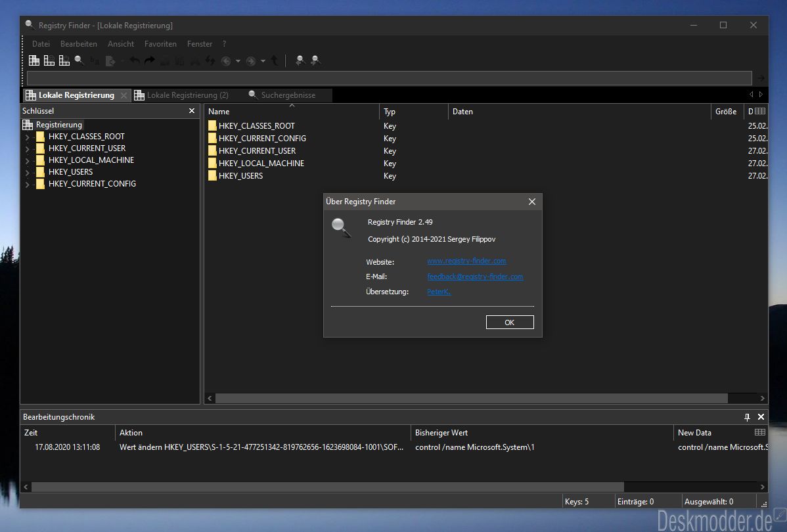Click the Find Previous magnifier icon
This screenshot has width=787, height=532.
tap(300, 60)
